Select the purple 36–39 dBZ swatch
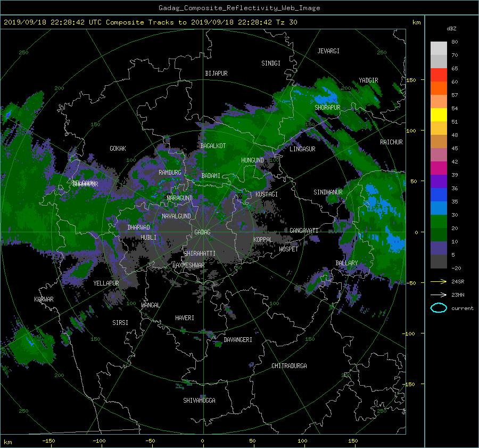479x448 pixels. click(x=439, y=182)
